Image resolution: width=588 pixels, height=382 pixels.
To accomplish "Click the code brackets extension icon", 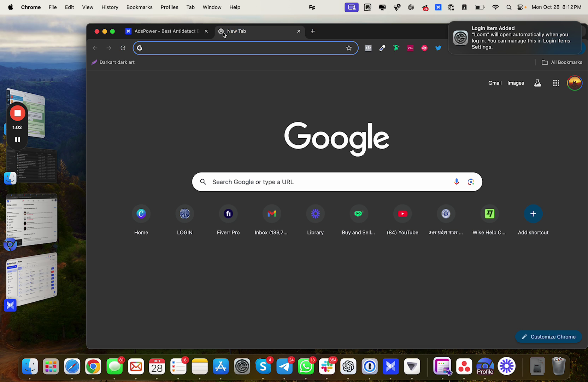I will click(x=368, y=48).
